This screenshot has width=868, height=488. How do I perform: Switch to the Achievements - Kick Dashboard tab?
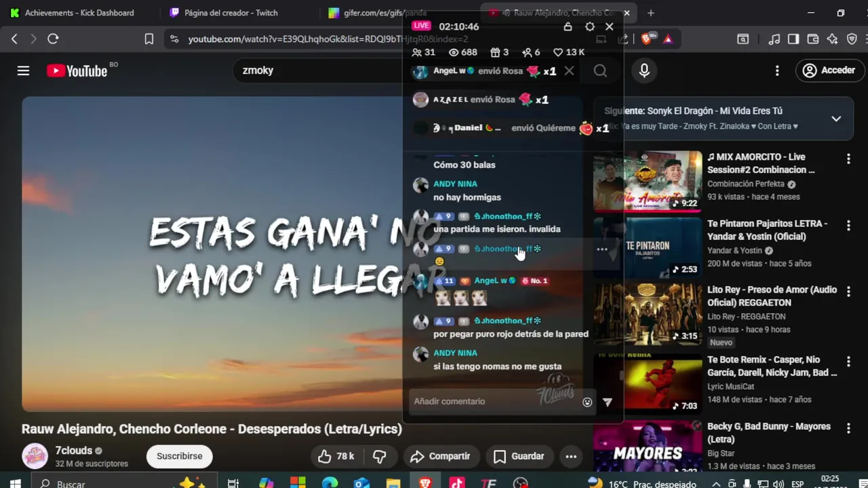click(79, 13)
